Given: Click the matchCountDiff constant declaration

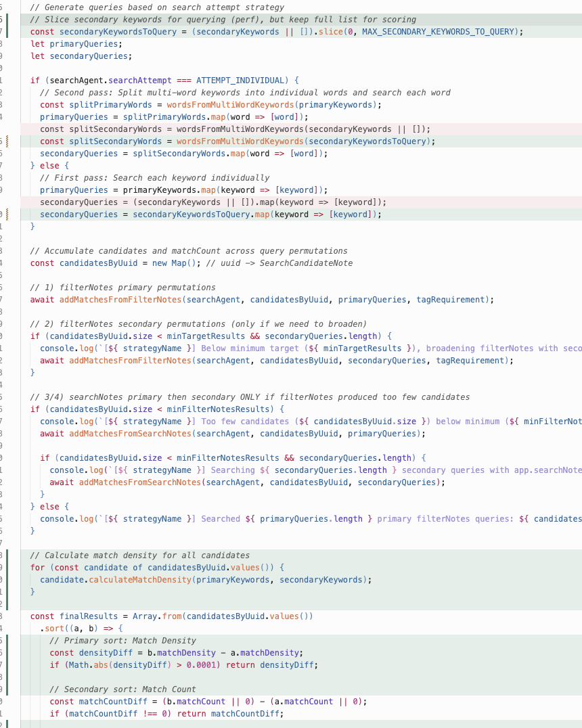Looking at the screenshot, I should pos(108,702).
